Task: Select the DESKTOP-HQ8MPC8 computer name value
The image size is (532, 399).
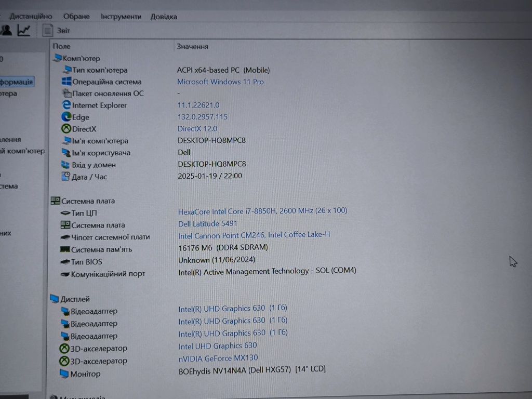Action: pos(212,140)
